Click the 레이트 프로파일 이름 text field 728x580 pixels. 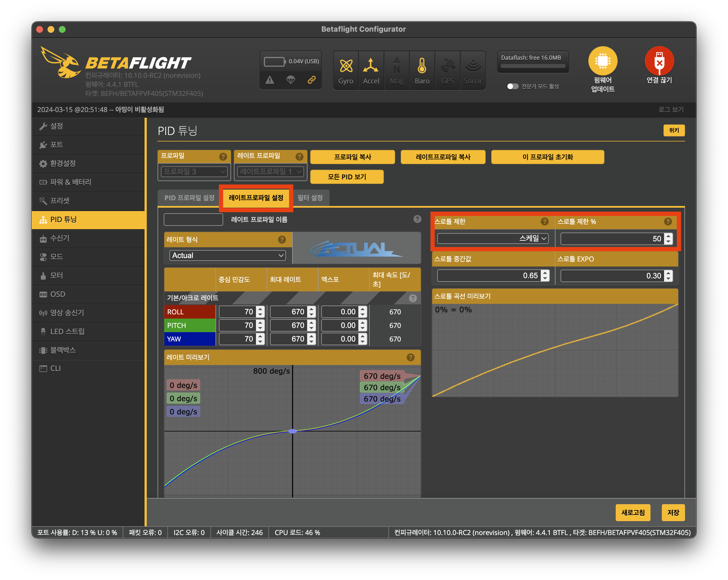coord(193,220)
